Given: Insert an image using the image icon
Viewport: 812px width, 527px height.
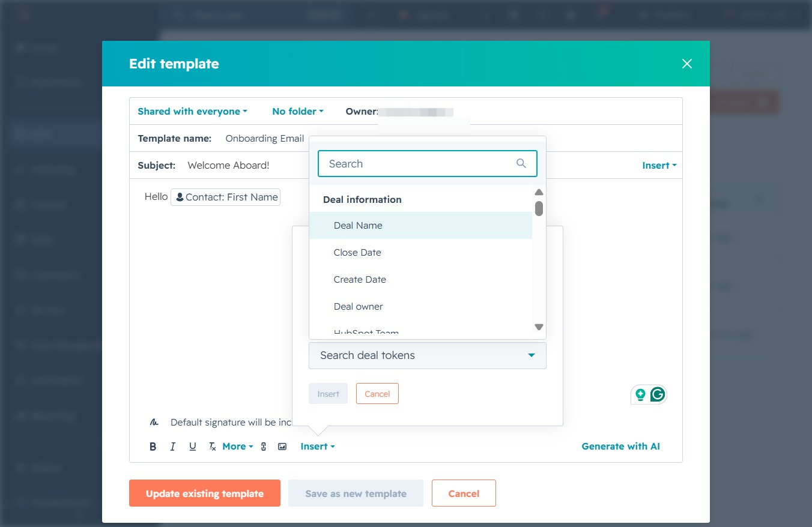Looking at the screenshot, I should pos(282,447).
